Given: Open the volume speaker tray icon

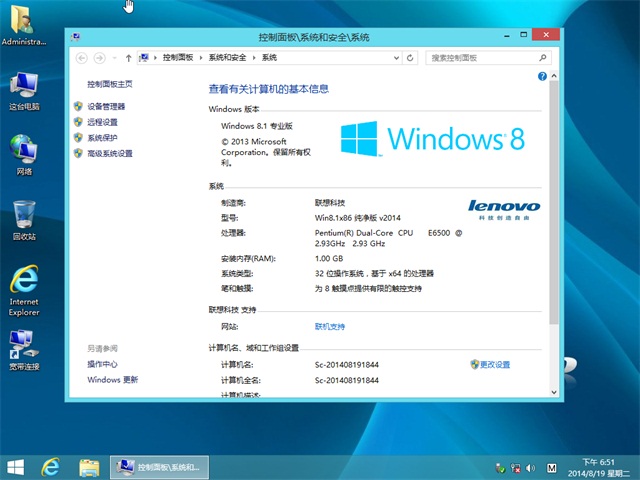Looking at the screenshot, I should click(x=530, y=468).
